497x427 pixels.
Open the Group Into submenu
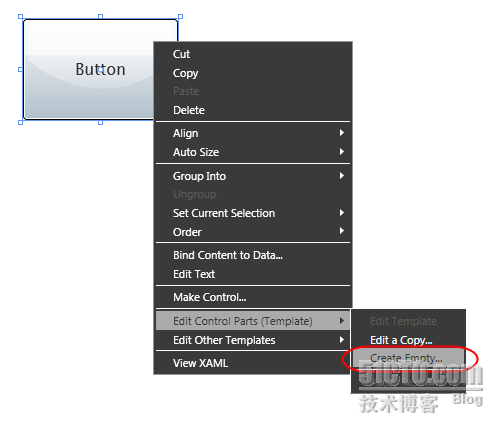coord(253,176)
